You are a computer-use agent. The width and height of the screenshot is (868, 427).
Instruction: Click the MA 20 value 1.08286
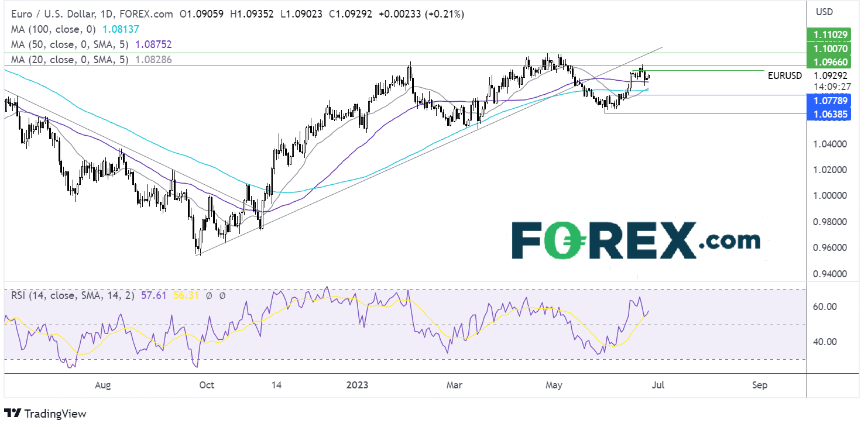(153, 60)
